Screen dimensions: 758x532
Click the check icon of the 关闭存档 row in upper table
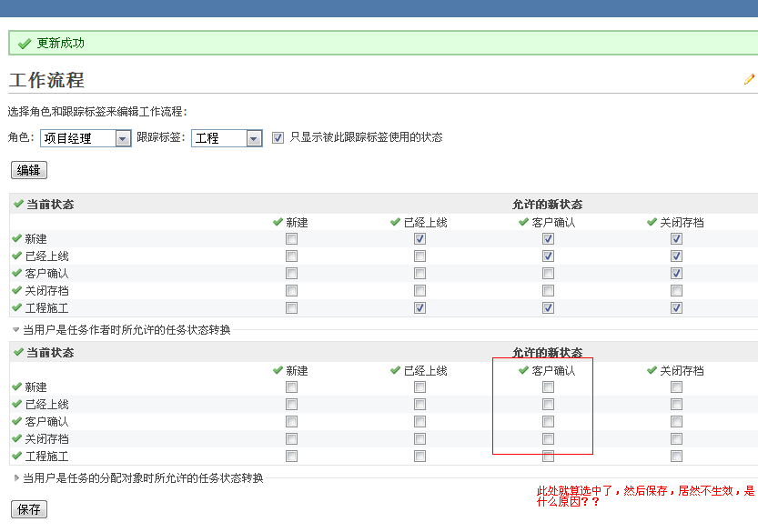point(17,290)
